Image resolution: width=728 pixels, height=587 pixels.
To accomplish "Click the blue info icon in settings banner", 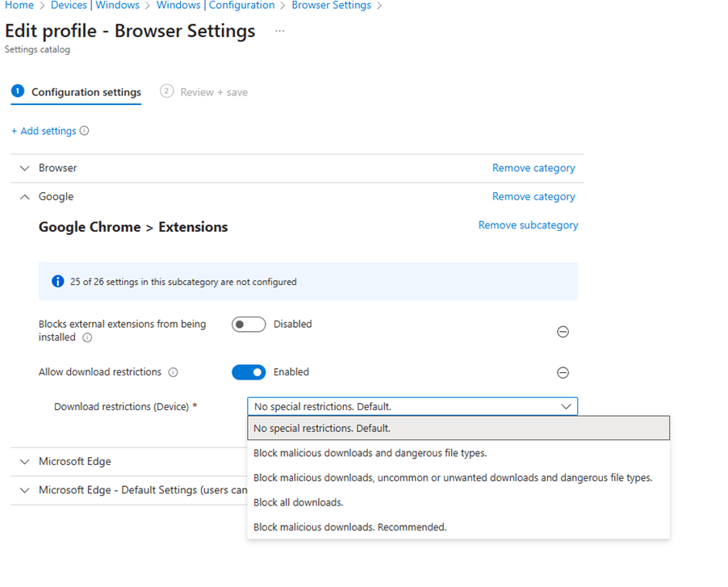I will [x=57, y=282].
